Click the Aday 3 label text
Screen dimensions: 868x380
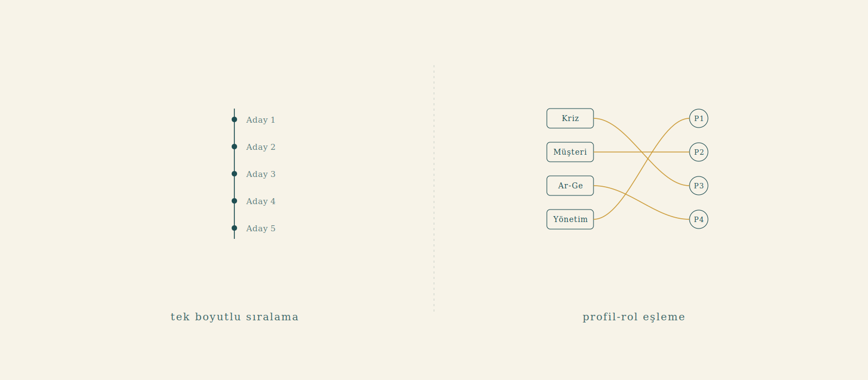click(x=261, y=174)
